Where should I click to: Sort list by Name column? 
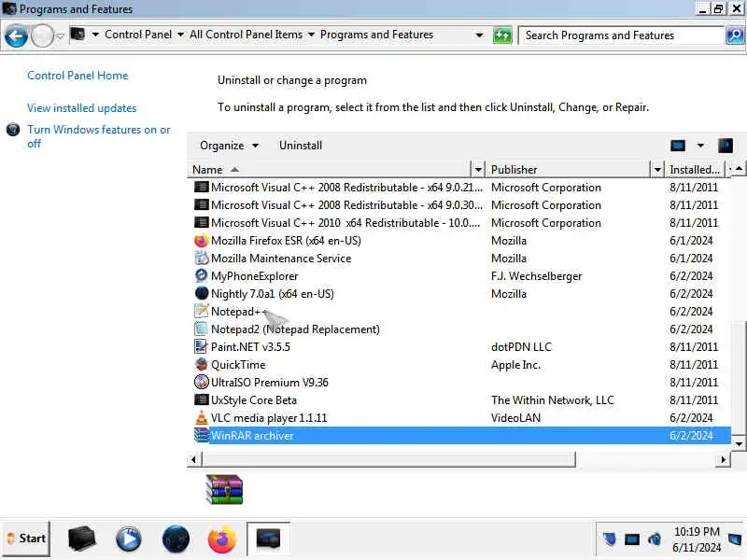pos(329,170)
